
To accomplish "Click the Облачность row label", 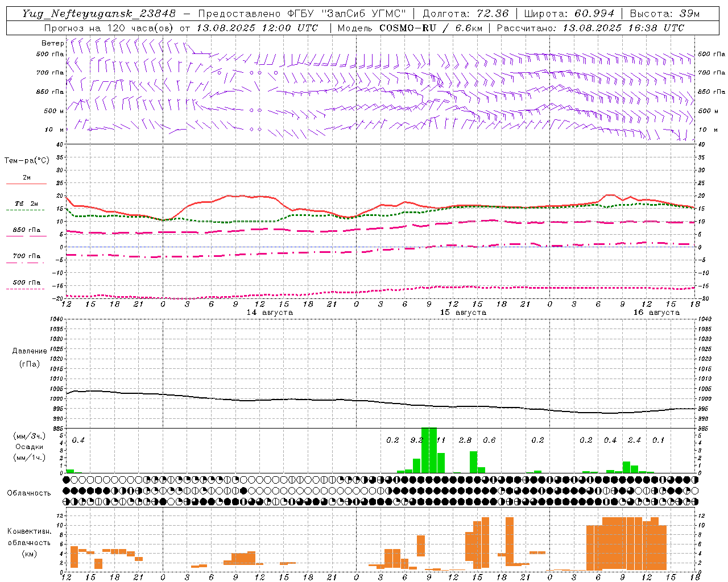I will (29, 493).
